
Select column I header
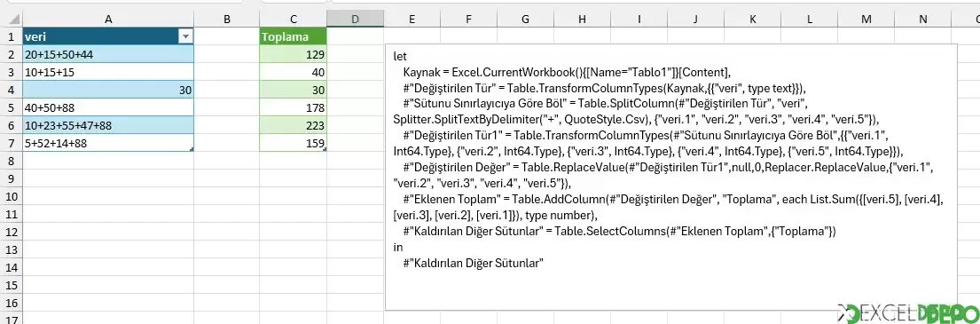[639, 20]
